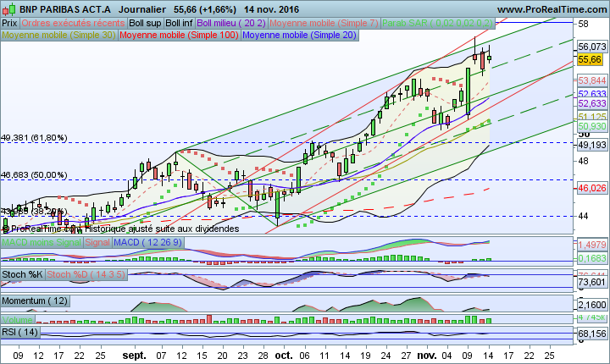Click the RSI (14) panel label
The width and height of the screenshot is (610, 364).
click(x=20, y=333)
